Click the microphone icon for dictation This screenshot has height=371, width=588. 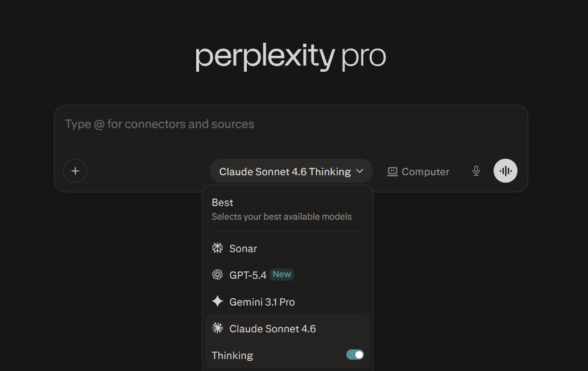pos(476,171)
